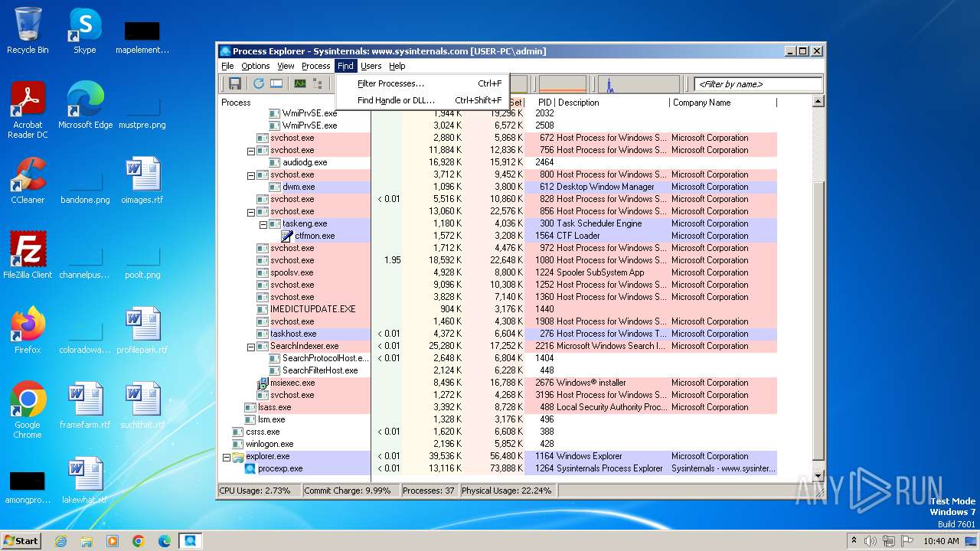Select the taskhost.exe row
Screen dimensions: 980x551
point(498,334)
